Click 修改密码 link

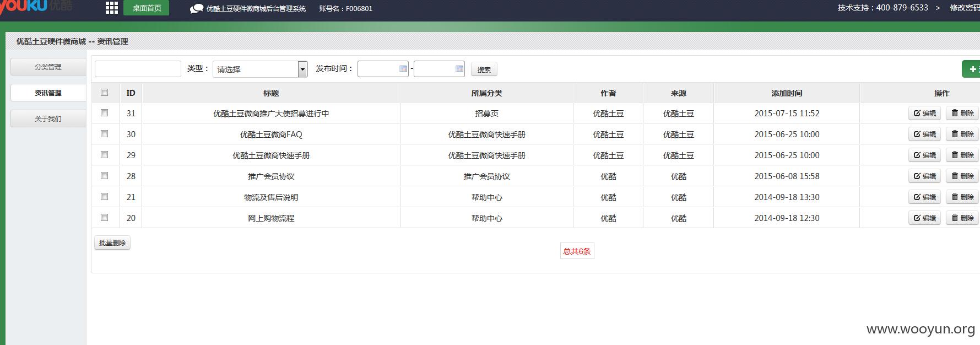pyautogui.click(x=965, y=8)
